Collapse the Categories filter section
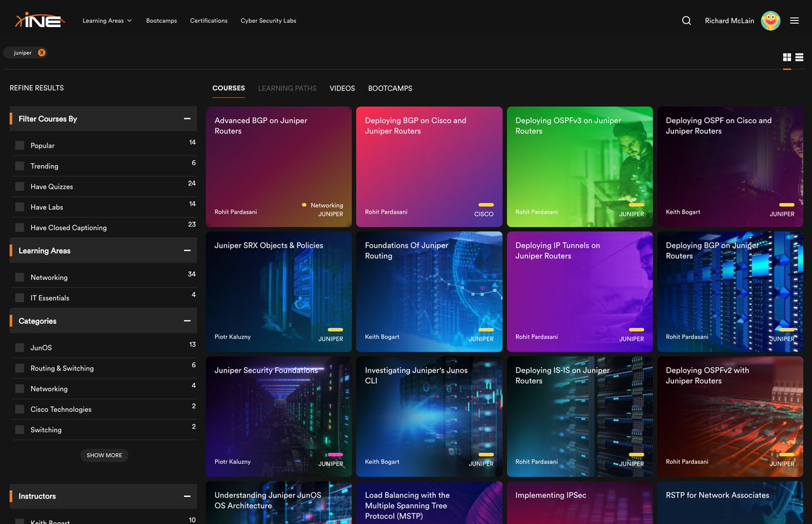The height and width of the screenshot is (524, 812). pos(187,321)
